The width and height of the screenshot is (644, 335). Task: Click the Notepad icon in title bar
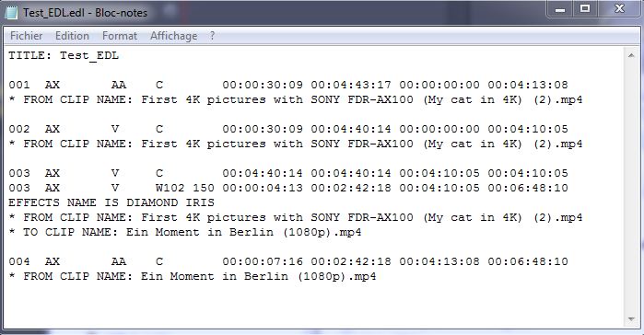[11, 12]
